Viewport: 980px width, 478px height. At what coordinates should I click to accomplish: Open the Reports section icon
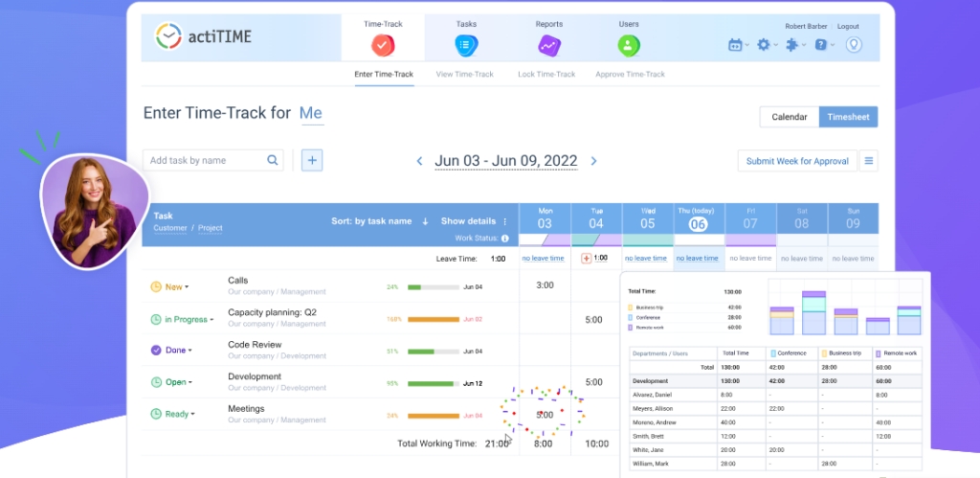548,45
